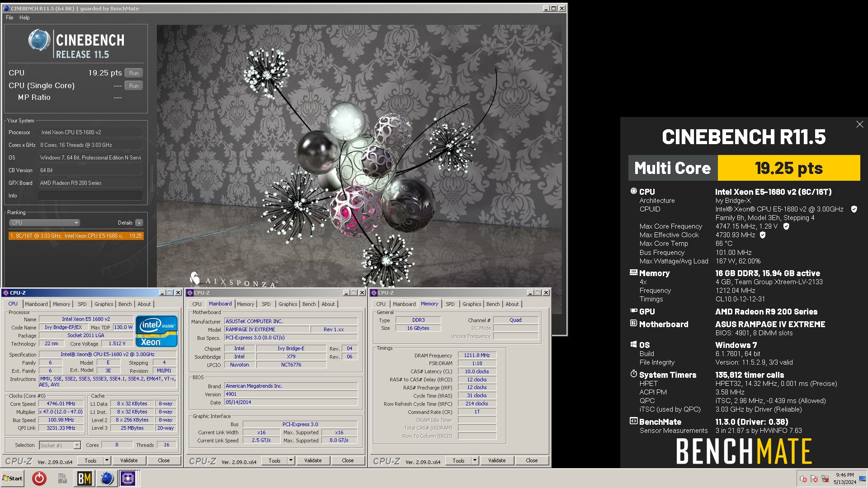This screenshot has width=868, height=488.
Task: Expand Tools dropdown arrow in first CPU-Z window
Action: [107, 460]
